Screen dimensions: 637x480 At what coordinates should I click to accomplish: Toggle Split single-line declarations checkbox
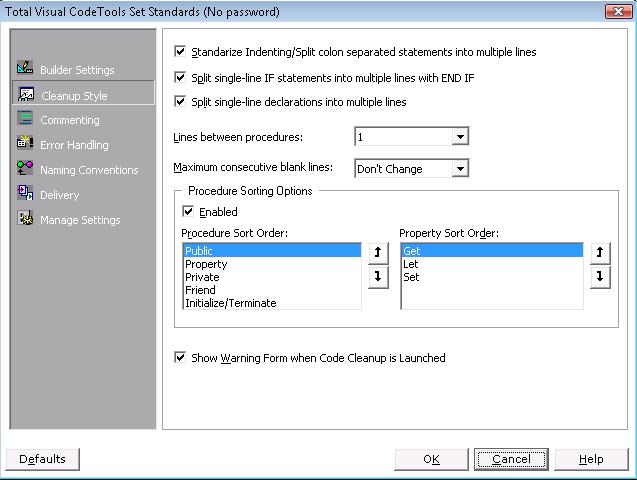pyautogui.click(x=180, y=101)
